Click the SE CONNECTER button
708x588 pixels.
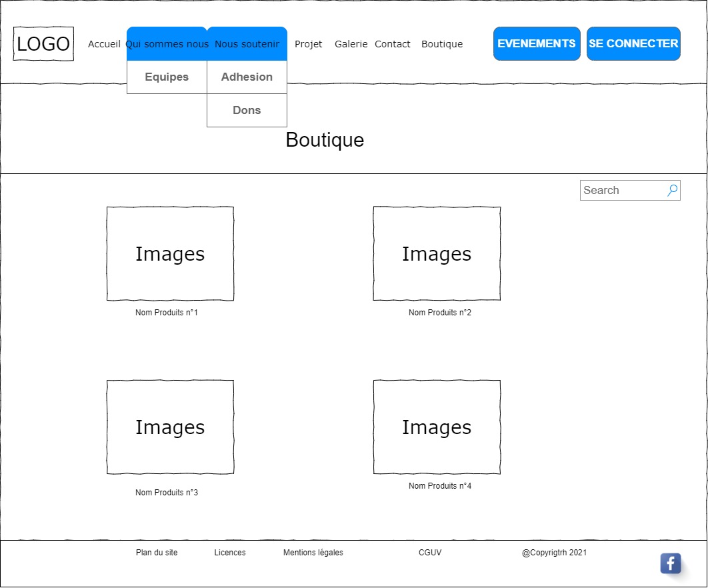(x=633, y=44)
